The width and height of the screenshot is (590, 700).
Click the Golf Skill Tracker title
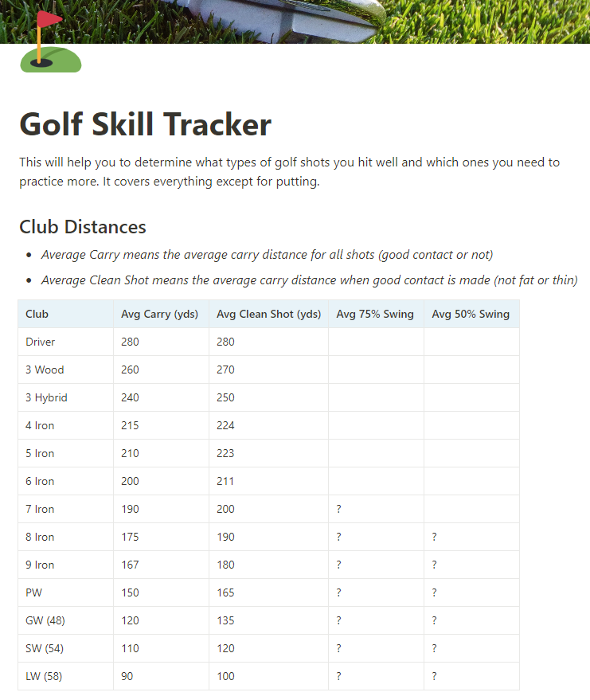[146, 124]
